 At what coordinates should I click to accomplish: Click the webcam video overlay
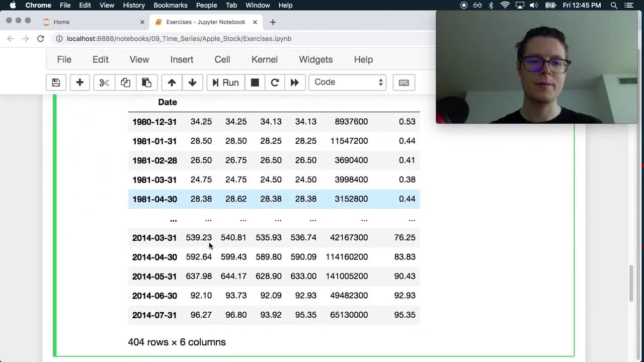537,67
